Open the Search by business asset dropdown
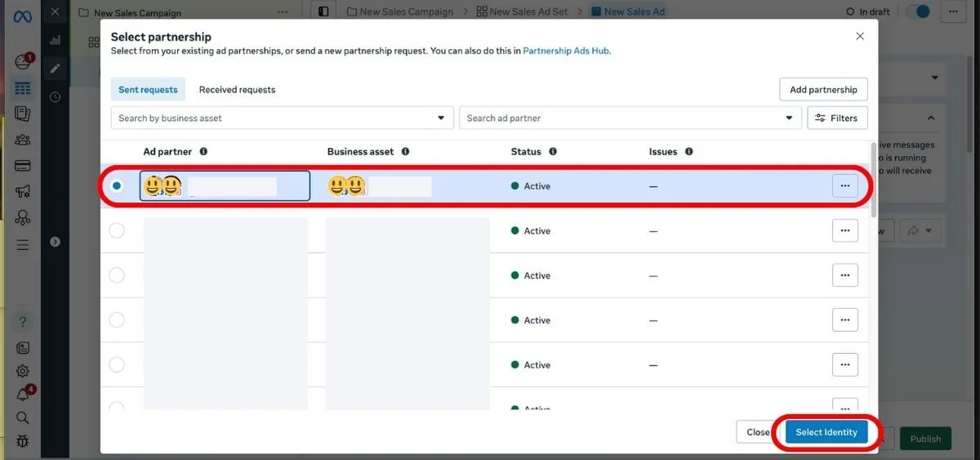 pos(283,118)
